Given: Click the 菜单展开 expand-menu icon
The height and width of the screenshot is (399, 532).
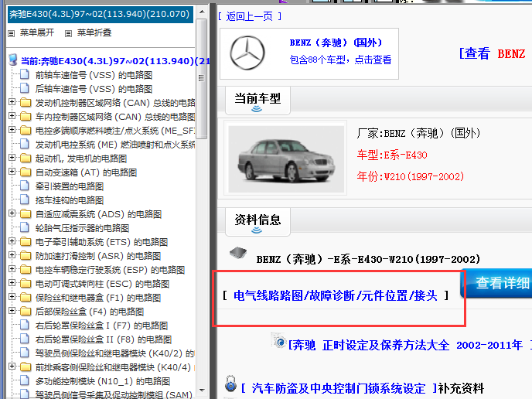Looking at the screenshot, I should [12, 33].
